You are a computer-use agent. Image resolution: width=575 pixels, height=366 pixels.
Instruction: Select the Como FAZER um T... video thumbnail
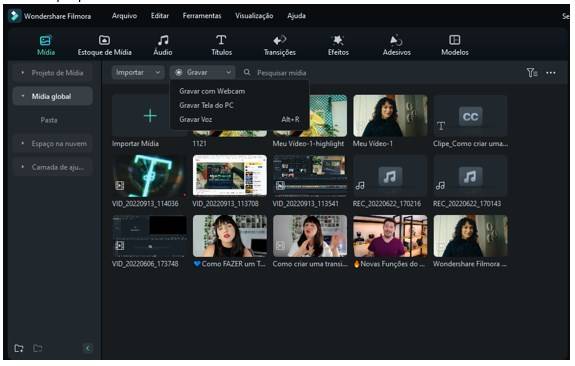click(x=230, y=236)
